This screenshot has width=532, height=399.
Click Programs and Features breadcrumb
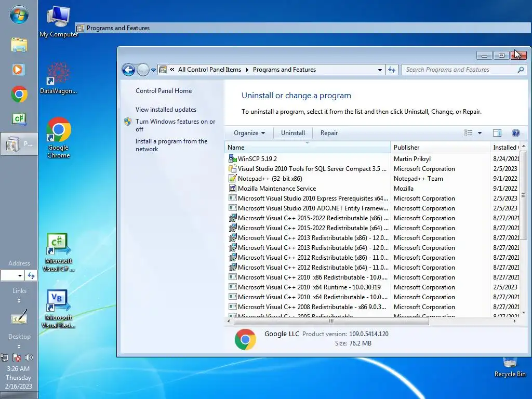[x=284, y=70]
